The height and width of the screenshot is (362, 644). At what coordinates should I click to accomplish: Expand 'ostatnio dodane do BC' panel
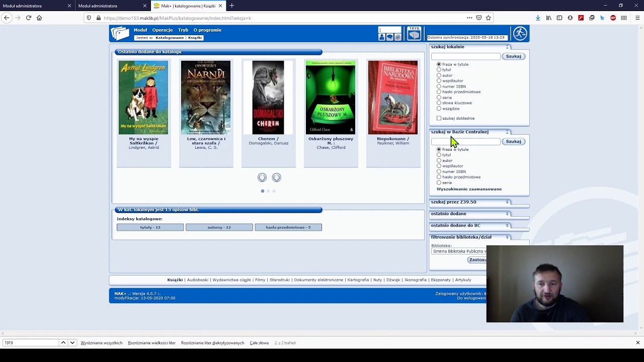tap(508, 225)
